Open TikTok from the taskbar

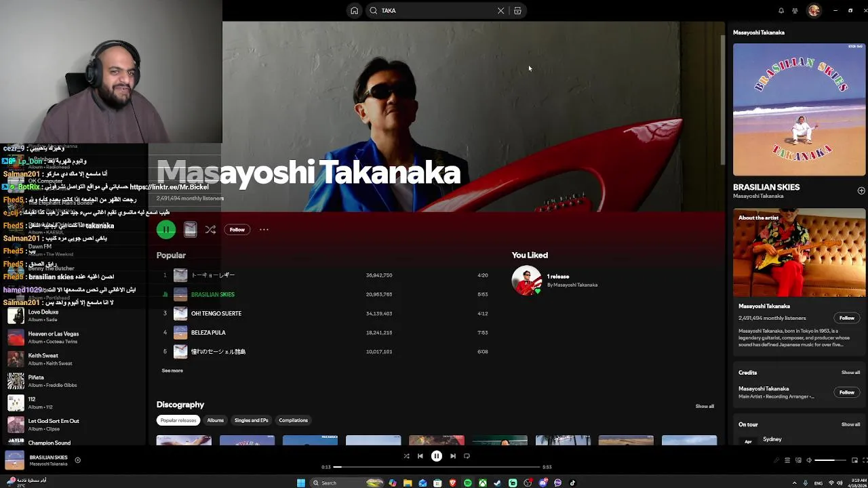click(x=572, y=483)
